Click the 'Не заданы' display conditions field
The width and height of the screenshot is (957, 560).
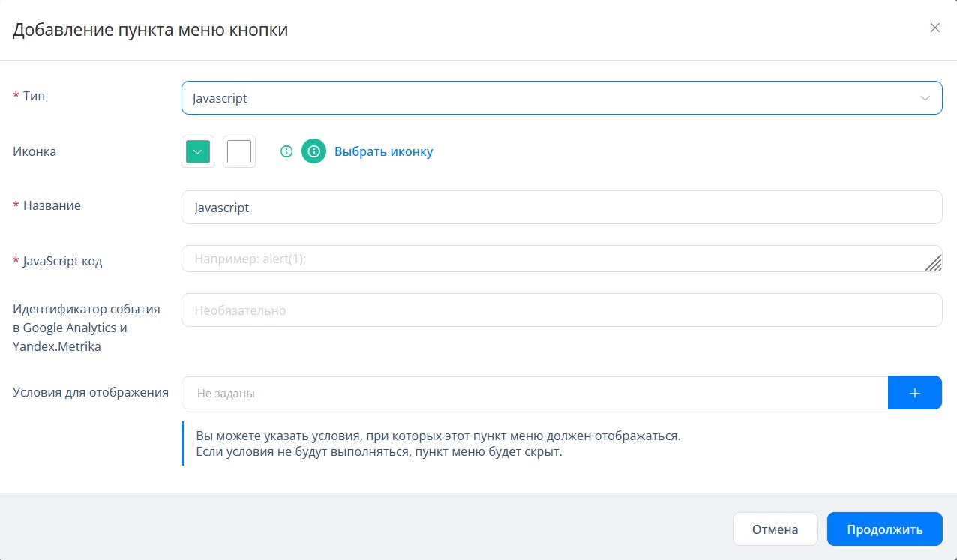tap(534, 393)
